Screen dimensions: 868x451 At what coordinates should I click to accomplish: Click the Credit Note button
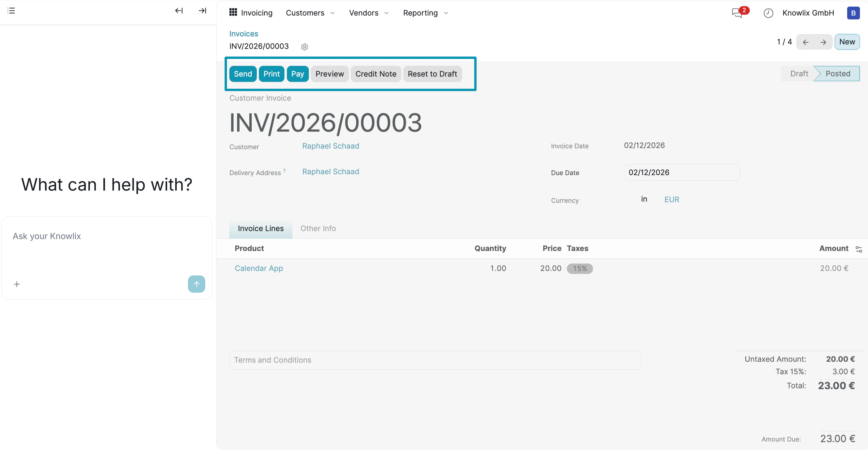point(376,74)
